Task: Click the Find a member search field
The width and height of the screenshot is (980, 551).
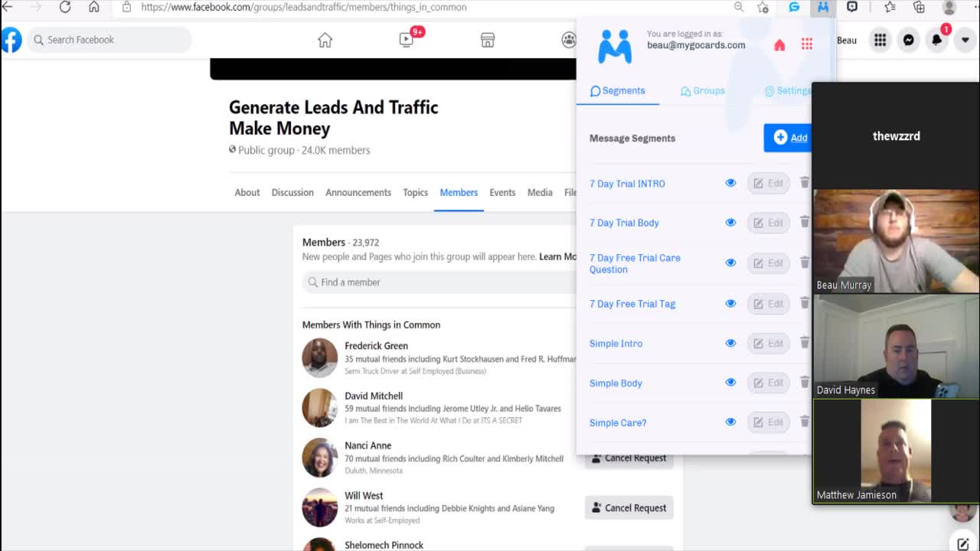Action: [x=439, y=282]
